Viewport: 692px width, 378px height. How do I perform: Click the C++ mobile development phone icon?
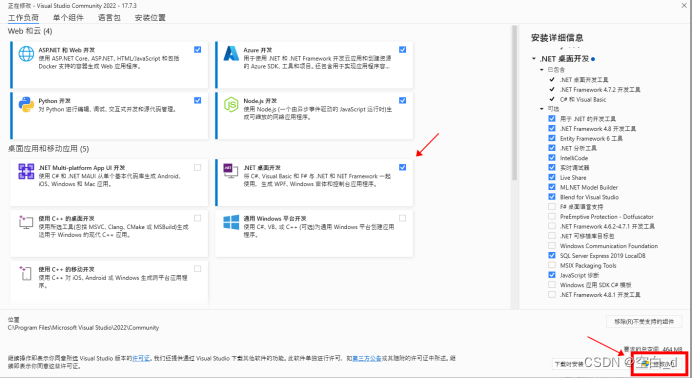tap(25, 273)
